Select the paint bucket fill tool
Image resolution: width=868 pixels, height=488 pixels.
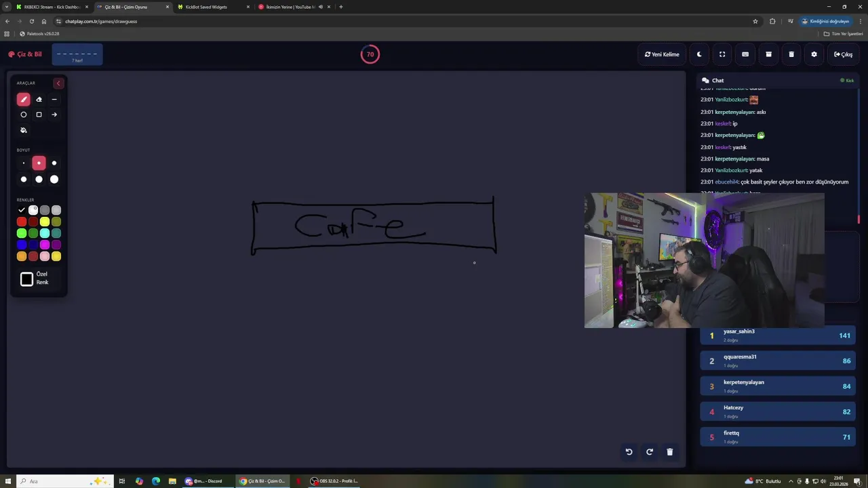(x=23, y=130)
